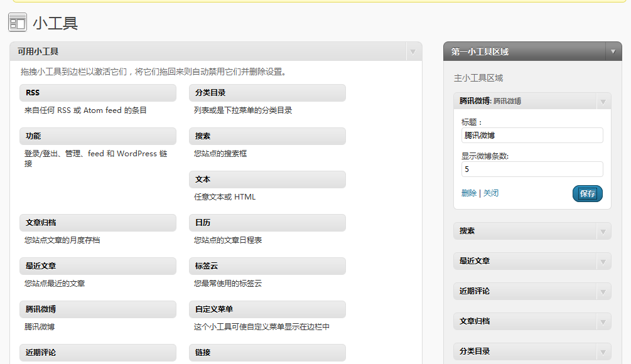Viewport: 631px width, 364px height.
Task: Click text 您站点最近的文章
Action: click(x=55, y=284)
